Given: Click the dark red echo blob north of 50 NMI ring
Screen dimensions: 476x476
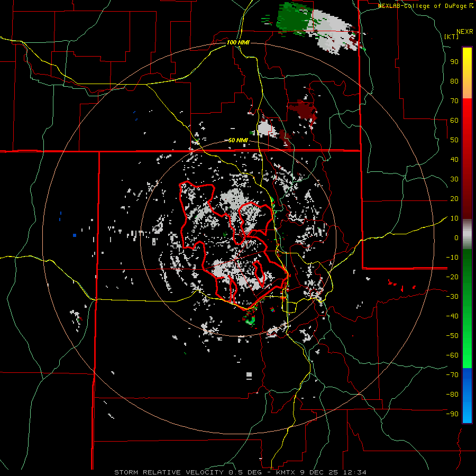Looking at the screenshot, I should pos(302,109).
